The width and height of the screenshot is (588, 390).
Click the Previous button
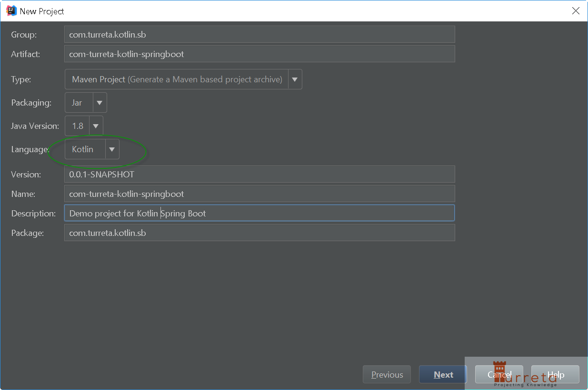[x=387, y=374]
